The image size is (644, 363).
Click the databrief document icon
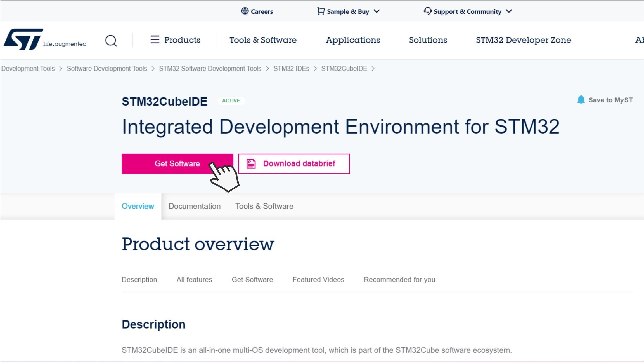tap(251, 164)
